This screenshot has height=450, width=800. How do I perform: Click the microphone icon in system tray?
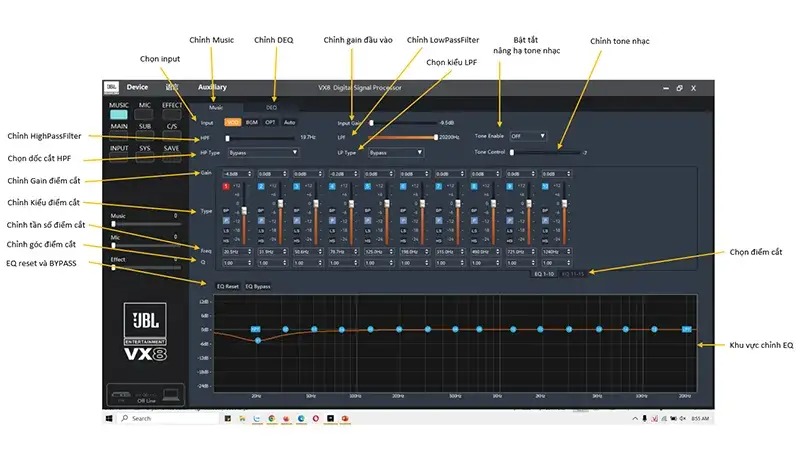point(644,418)
